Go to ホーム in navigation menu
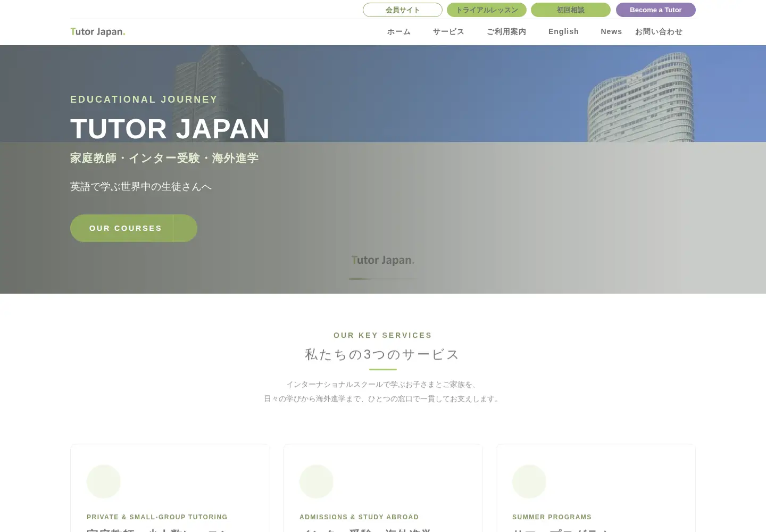This screenshot has height=532, width=766. click(399, 32)
